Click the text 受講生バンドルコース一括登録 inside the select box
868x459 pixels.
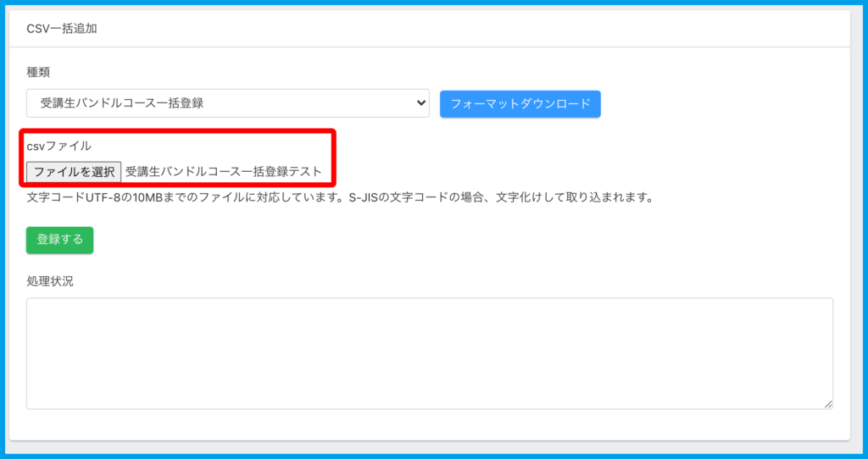coord(122,103)
